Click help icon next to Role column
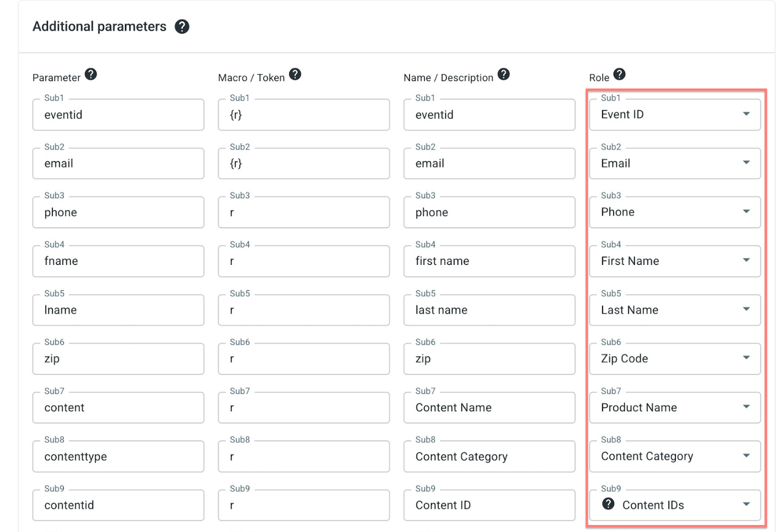Screen dimensions: 780x532 point(619,74)
